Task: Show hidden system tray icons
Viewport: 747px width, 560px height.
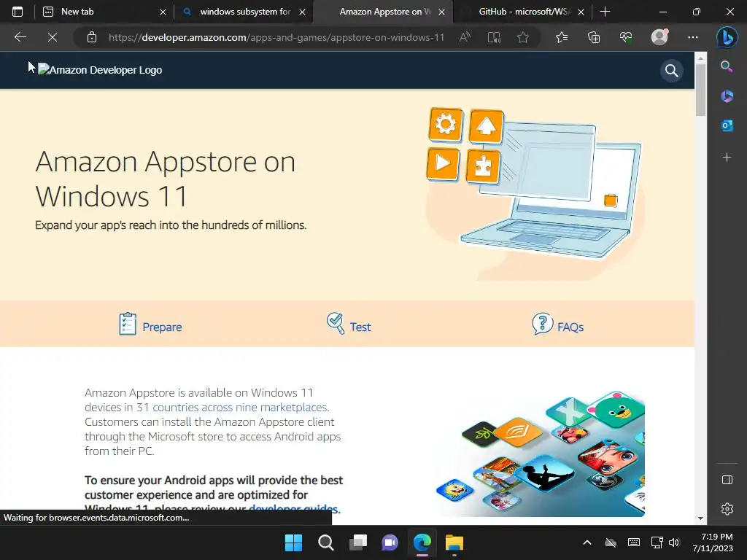Action: click(x=587, y=542)
